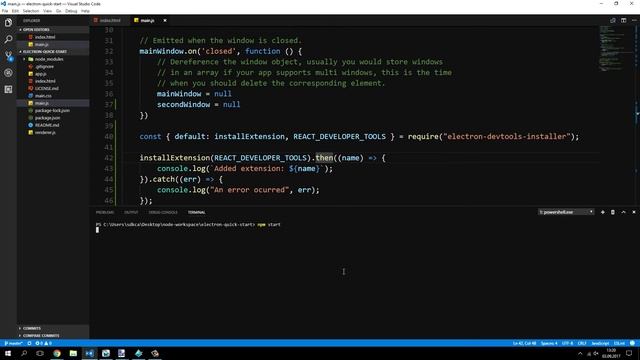The height and width of the screenshot is (360, 640).
Task: Change the JavaScript language mode
Action: 600,343
